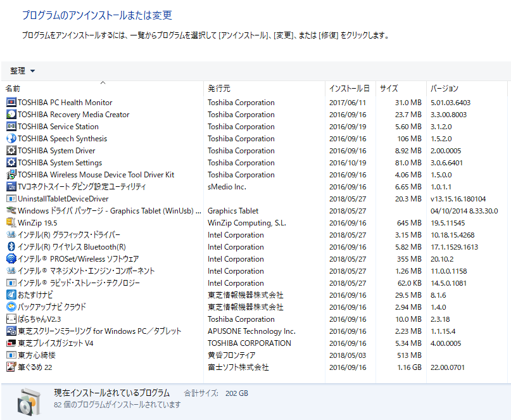Click the WinZip 19.5 icon
Screen dimensions: 511x420
(x=11, y=223)
